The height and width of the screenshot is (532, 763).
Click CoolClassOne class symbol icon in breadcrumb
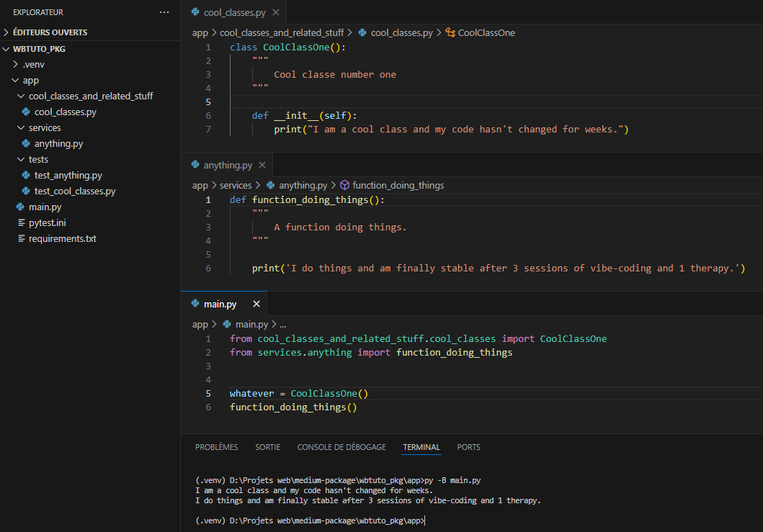tap(450, 32)
